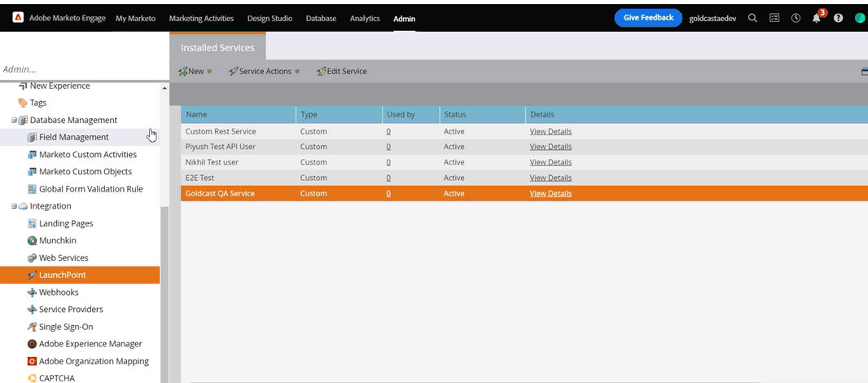Collapse the Database Management tree node
868x383 pixels.
coord(14,120)
